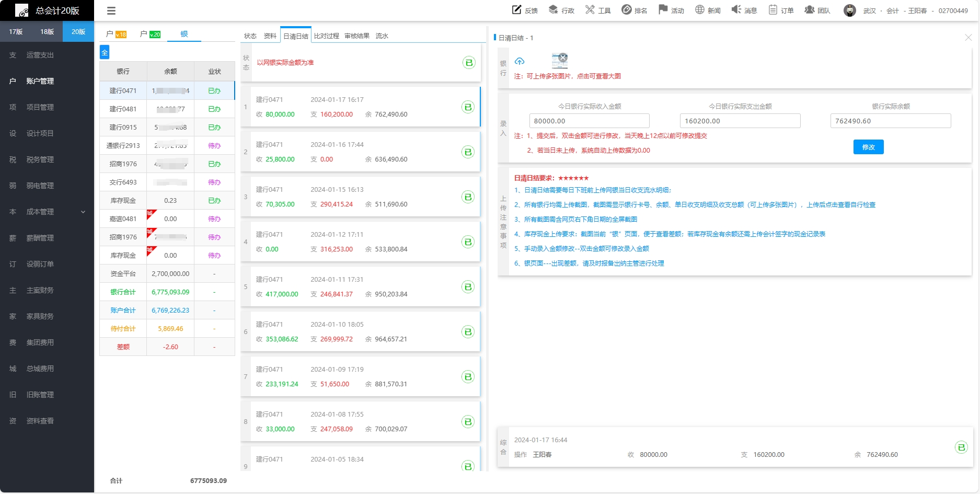Open 薪酬管理 in the sidebar
The image size is (980, 494).
40,238
